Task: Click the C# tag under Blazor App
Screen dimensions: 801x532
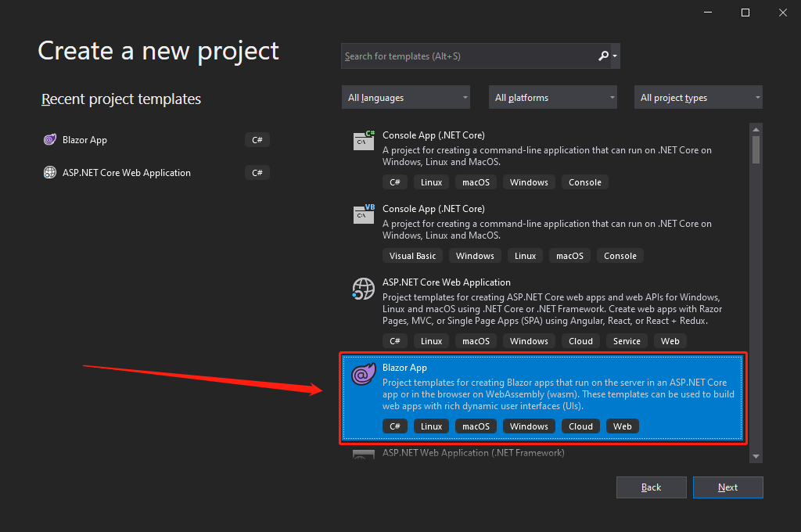Action: (395, 426)
